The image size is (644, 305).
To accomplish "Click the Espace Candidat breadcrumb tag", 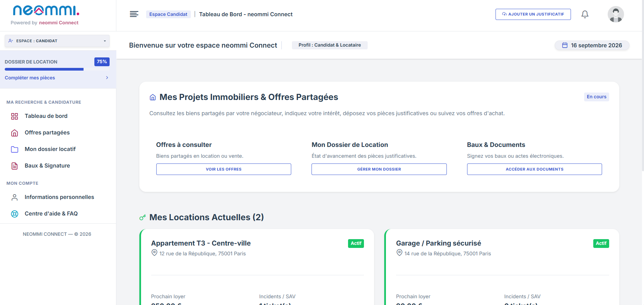I will (x=168, y=14).
